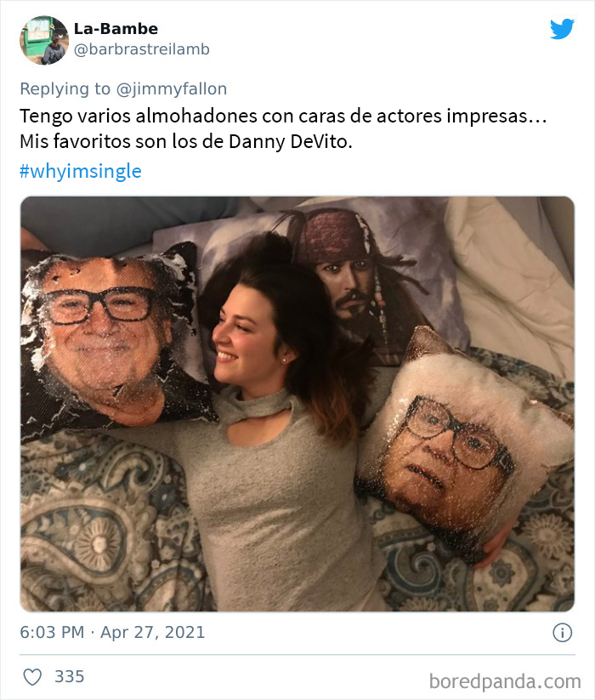Image resolution: width=595 pixels, height=700 pixels.
Task: Click the 'Danny DeVito' text line
Action: click(186, 141)
